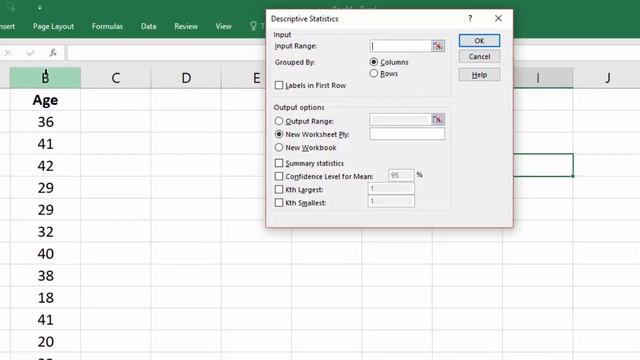Close the Descriptive Statistics dialog
The height and width of the screenshot is (360, 640).
pos(498,18)
